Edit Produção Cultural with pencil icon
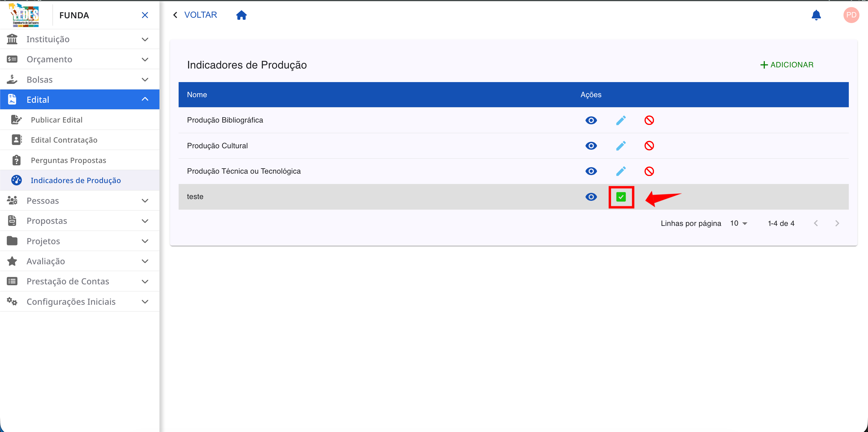 point(621,146)
